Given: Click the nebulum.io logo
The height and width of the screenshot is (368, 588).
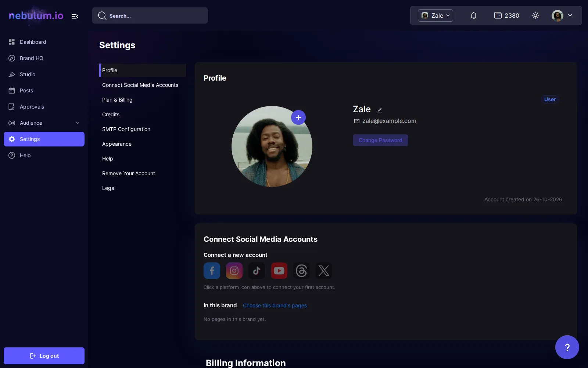Looking at the screenshot, I should coord(36,15).
